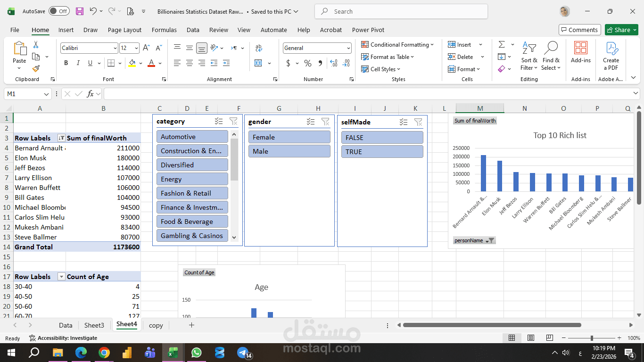Clear filter on category slicer
644x362 pixels.
coord(233,121)
